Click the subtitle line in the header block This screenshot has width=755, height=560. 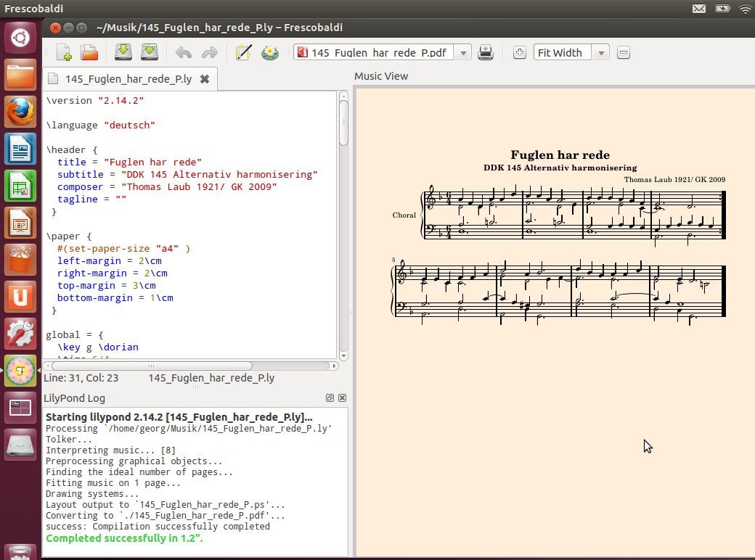[x=187, y=175]
